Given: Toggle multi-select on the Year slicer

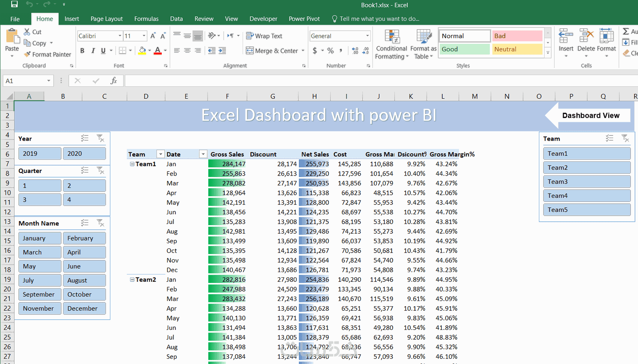Looking at the screenshot, I should click(85, 138).
